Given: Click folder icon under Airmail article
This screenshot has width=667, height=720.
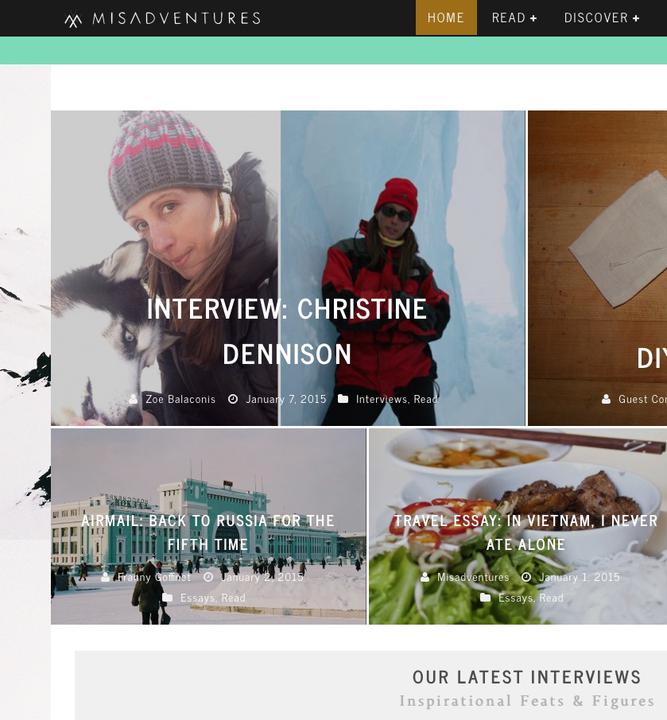Looking at the screenshot, I should 168,597.
